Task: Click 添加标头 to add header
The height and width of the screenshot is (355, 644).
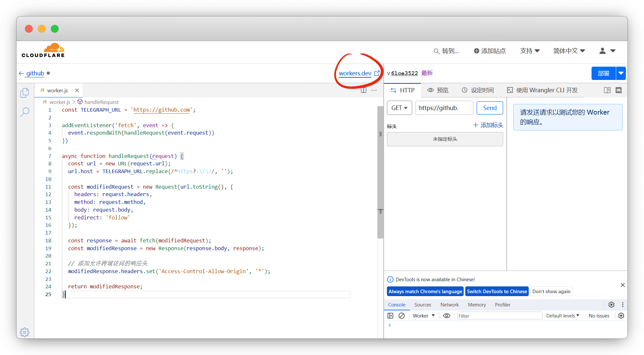Action: point(488,125)
